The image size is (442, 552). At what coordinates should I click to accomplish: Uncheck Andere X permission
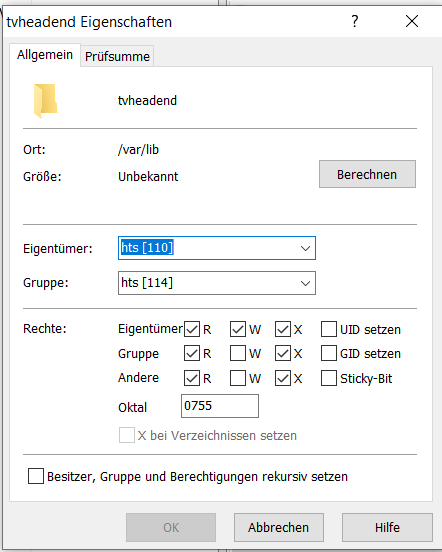(x=283, y=378)
